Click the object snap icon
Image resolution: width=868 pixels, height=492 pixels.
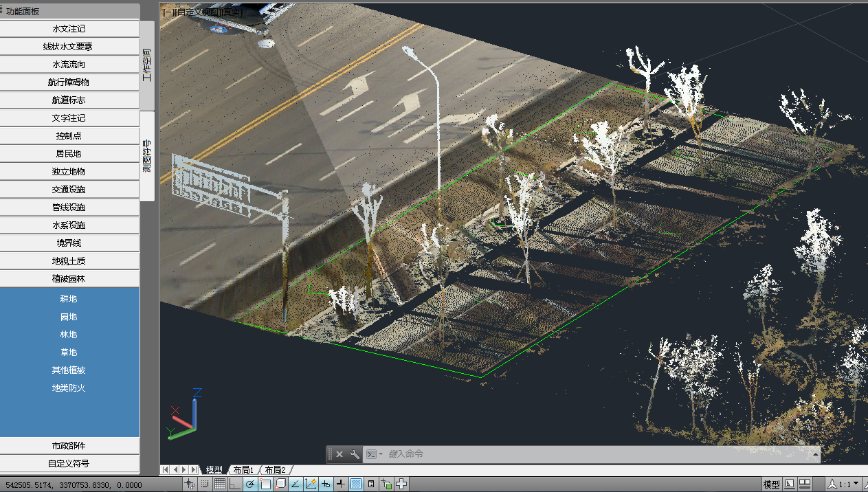pyautogui.click(x=265, y=484)
